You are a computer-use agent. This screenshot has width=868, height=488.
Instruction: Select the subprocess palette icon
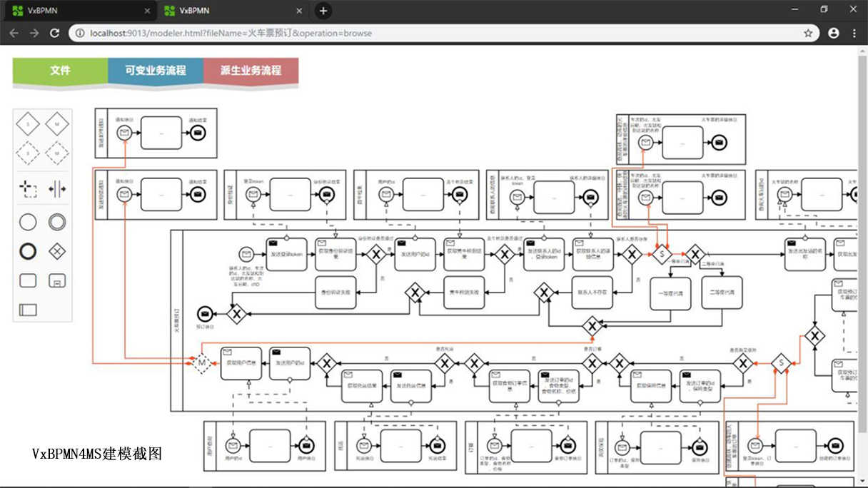coord(57,280)
